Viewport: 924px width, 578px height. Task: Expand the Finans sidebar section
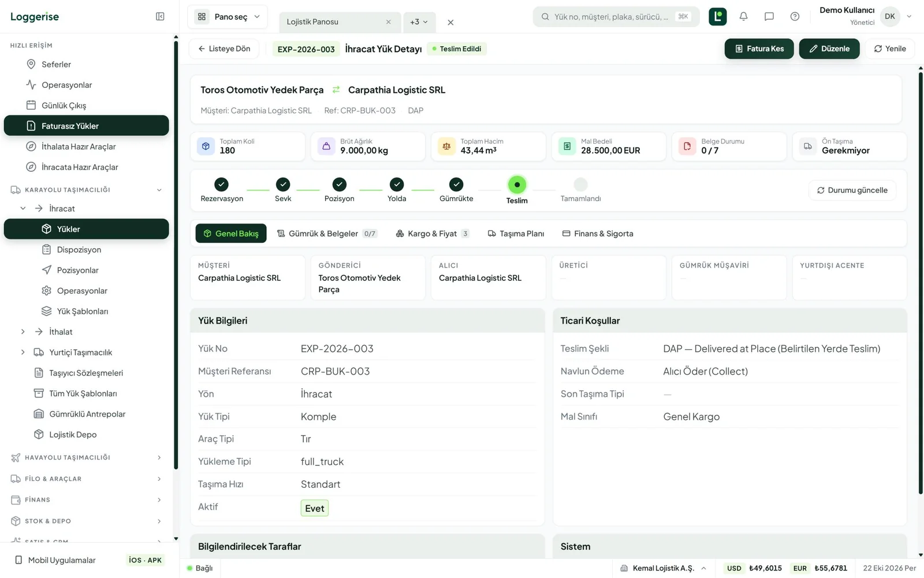coord(159,499)
